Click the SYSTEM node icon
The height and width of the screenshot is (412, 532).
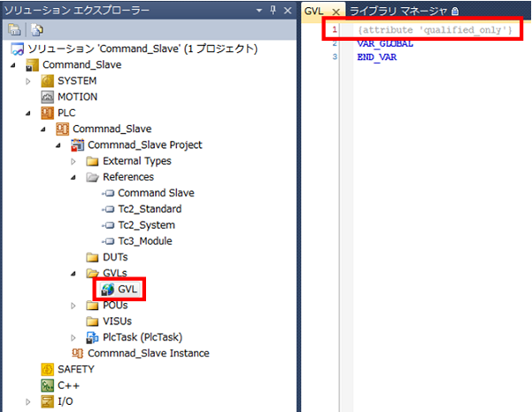(x=48, y=81)
